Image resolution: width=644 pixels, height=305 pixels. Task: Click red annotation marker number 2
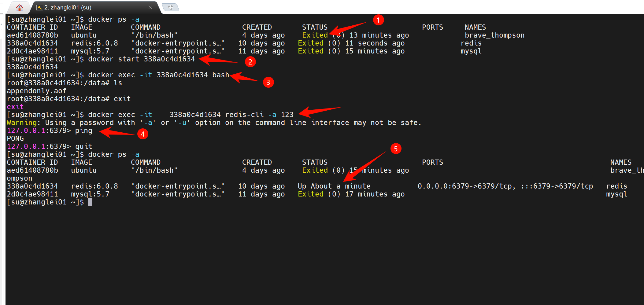pyautogui.click(x=250, y=62)
